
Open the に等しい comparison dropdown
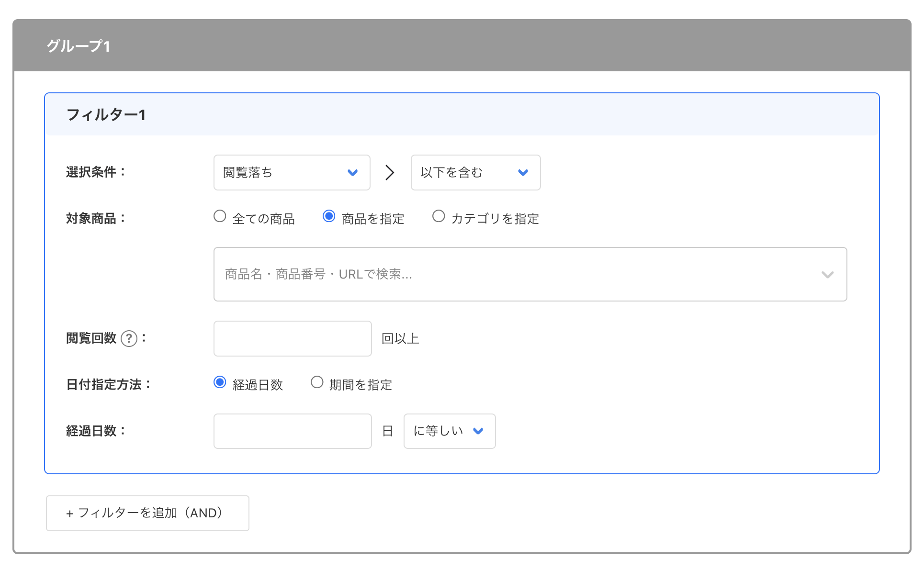point(449,431)
